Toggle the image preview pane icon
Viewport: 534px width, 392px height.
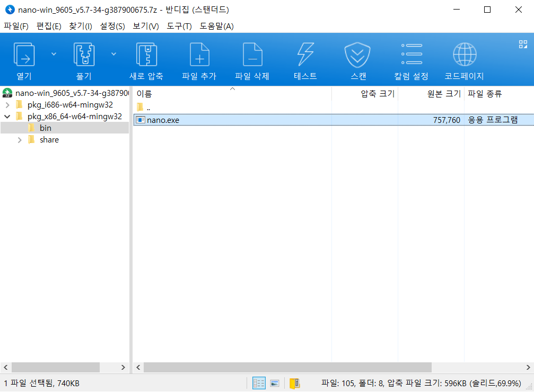(x=274, y=383)
